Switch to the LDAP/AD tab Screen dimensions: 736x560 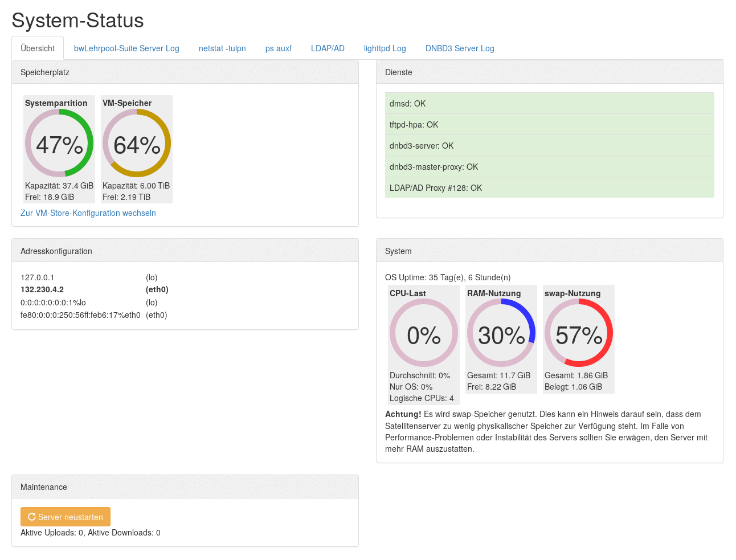coord(328,48)
